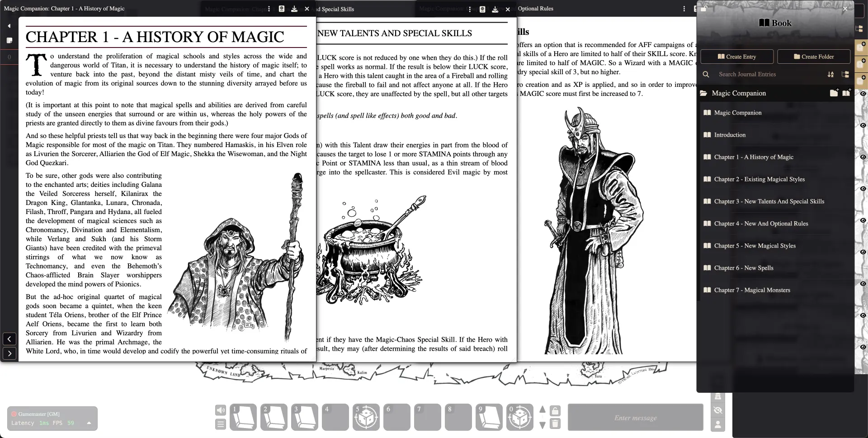Viewport: 868px width, 438px height.
Task: Click the Create Entry button
Action: 737,57
